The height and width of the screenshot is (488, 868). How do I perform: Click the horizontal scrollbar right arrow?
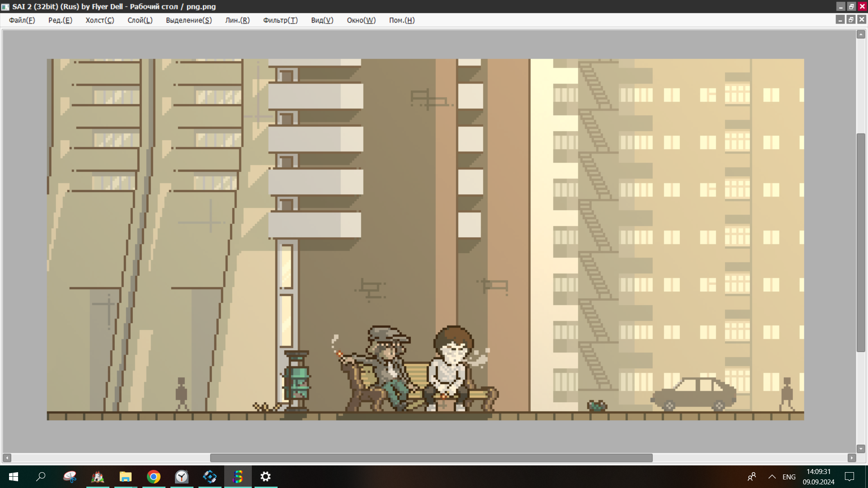[852, 458]
